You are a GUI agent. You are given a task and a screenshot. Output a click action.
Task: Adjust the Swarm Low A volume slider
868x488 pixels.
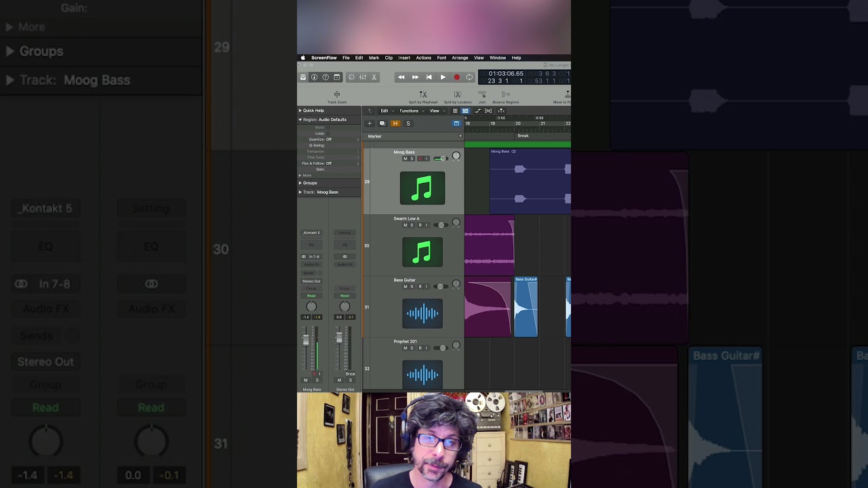point(440,225)
